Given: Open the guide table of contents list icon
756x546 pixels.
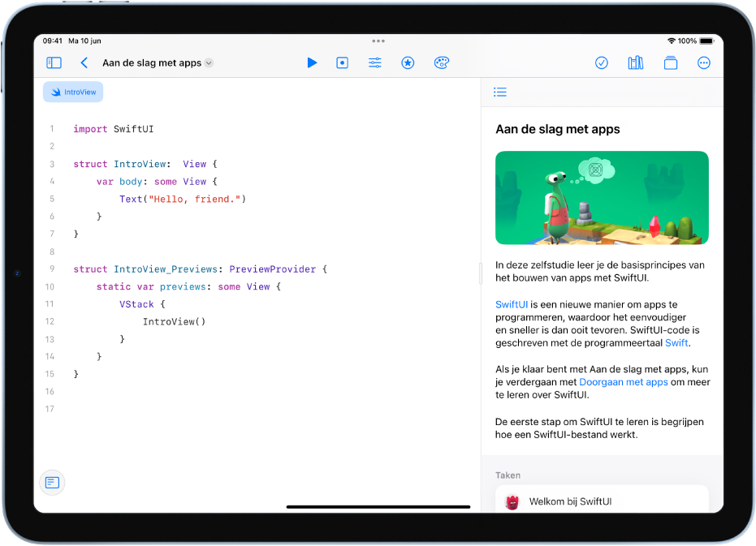Looking at the screenshot, I should click(x=500, y=92).
